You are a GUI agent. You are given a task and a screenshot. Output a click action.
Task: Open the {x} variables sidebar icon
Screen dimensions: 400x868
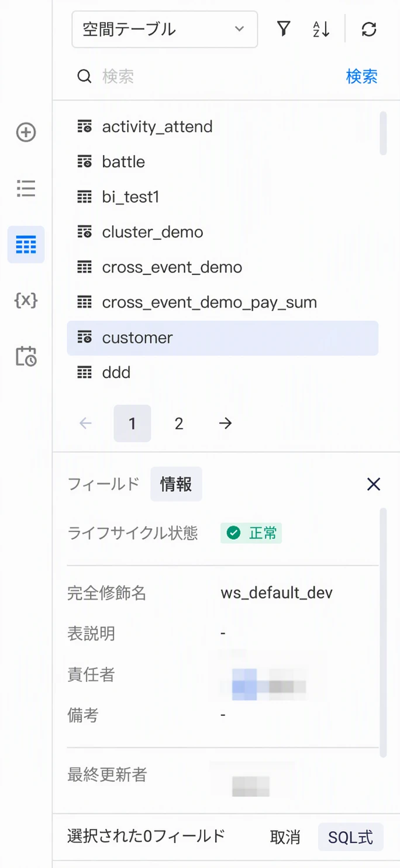coord(26,300)
